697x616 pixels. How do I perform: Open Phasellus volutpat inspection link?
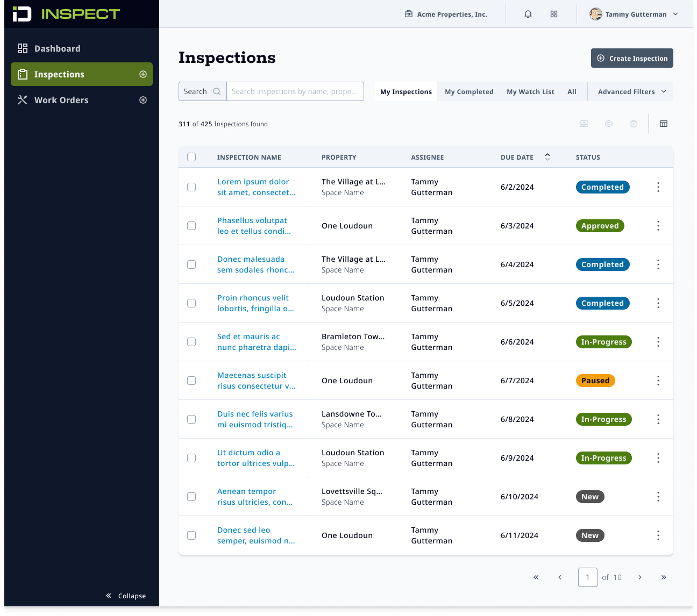click(254, 226)
